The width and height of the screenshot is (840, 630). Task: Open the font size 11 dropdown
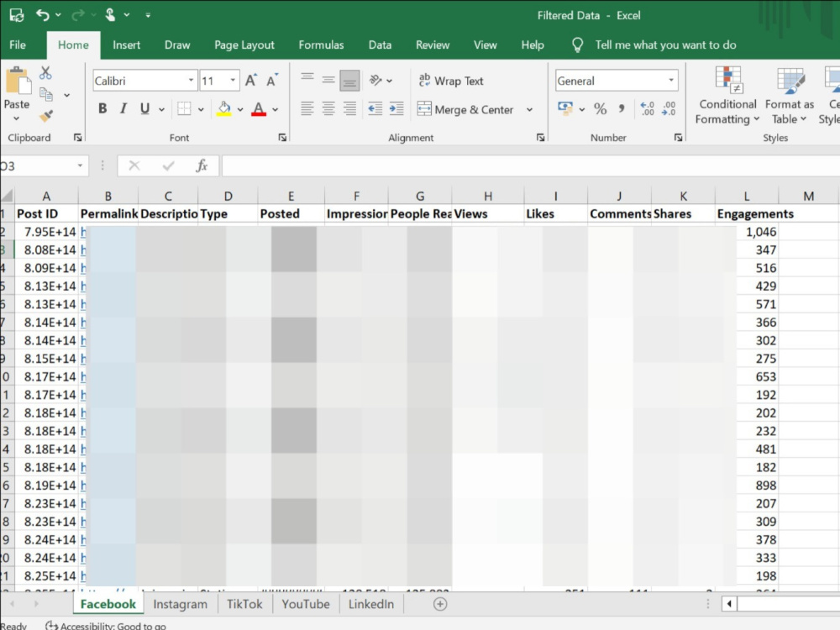(x=233, y=81)
